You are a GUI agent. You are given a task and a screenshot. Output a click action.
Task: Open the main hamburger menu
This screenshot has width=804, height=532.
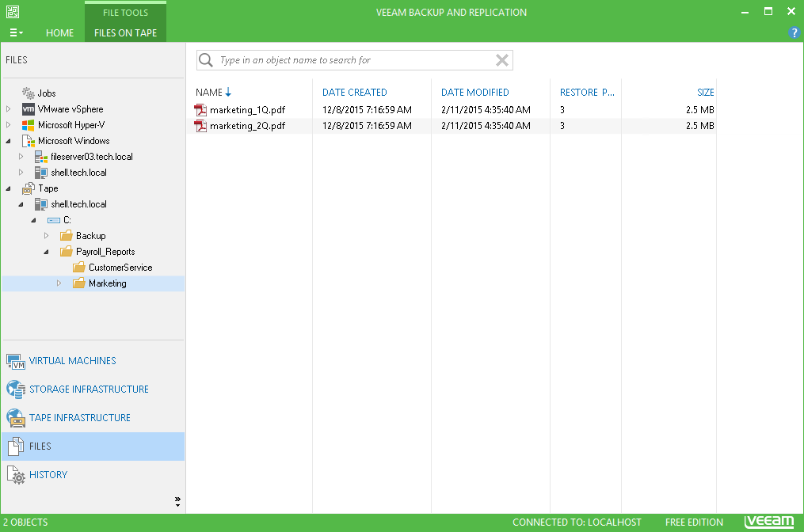(x=17, y=32)
